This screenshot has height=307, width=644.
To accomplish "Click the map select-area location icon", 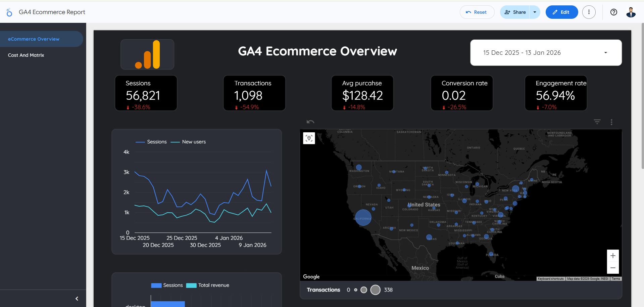I will [309, 138].
